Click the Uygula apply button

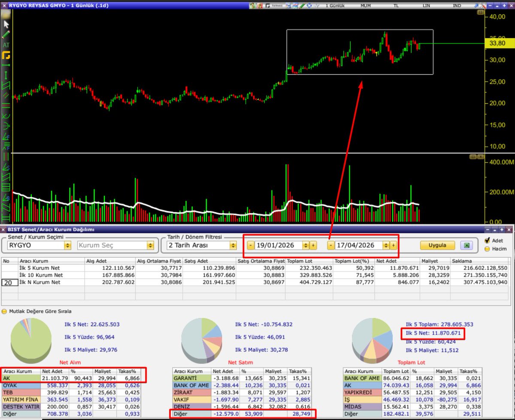(437, 245)
